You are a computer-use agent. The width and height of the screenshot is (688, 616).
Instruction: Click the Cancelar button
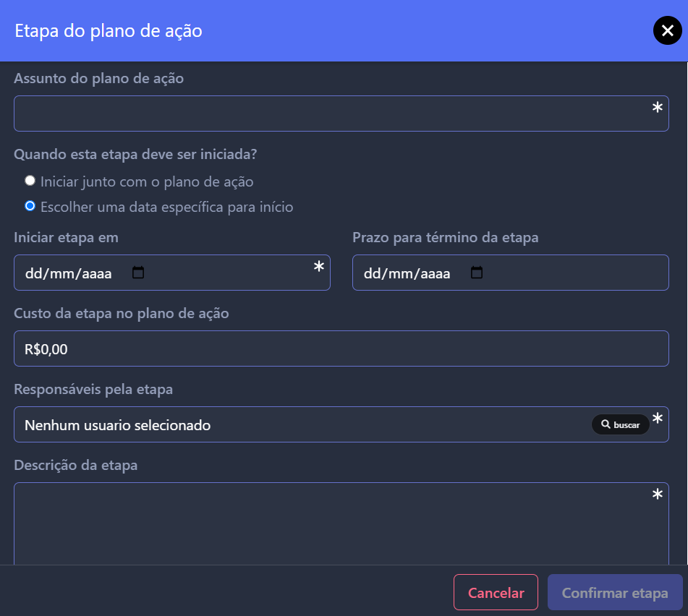coord(496,592)
